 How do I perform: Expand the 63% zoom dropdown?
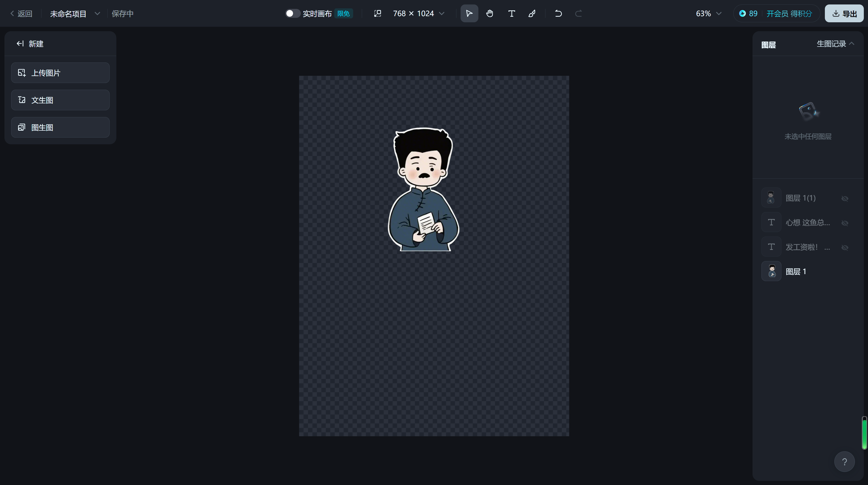click(x=718, y=13)
